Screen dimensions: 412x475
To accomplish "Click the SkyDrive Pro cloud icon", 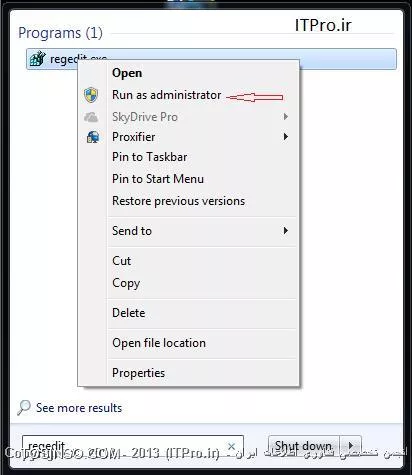I will [x=91, y=117].
